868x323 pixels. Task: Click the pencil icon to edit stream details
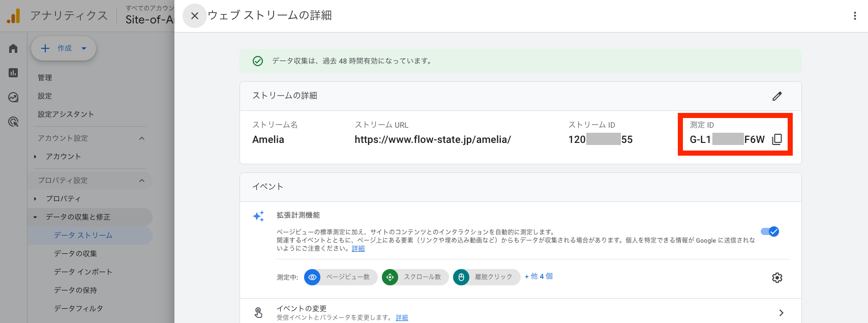[776, 96]
